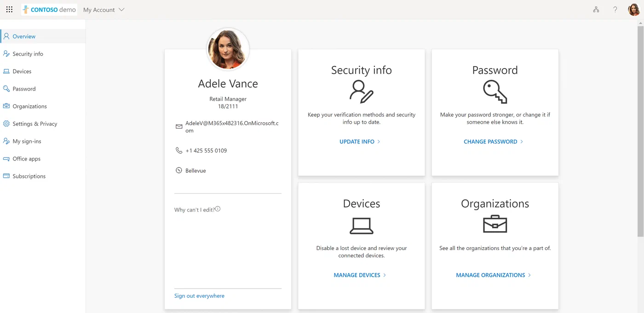Open Organizations in the sidebar
This screenshot has width=644, height=313.
pos(43,106)
